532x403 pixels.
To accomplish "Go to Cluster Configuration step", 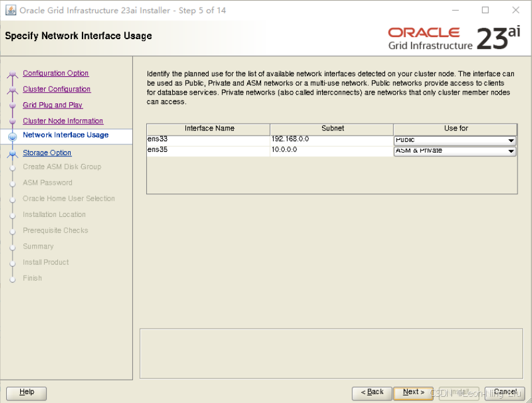I will click(x=57, y=89).
